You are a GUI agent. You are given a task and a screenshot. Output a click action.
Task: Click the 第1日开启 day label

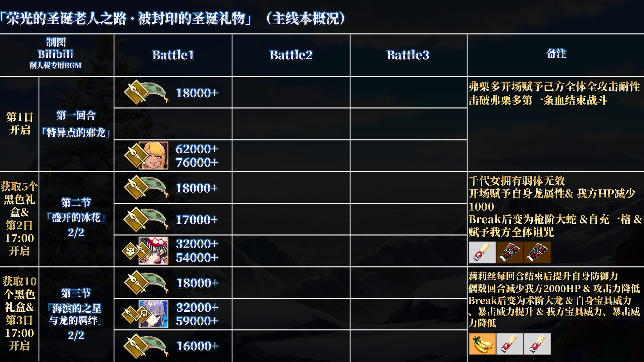pyautogui.click(x=20, y=123)
